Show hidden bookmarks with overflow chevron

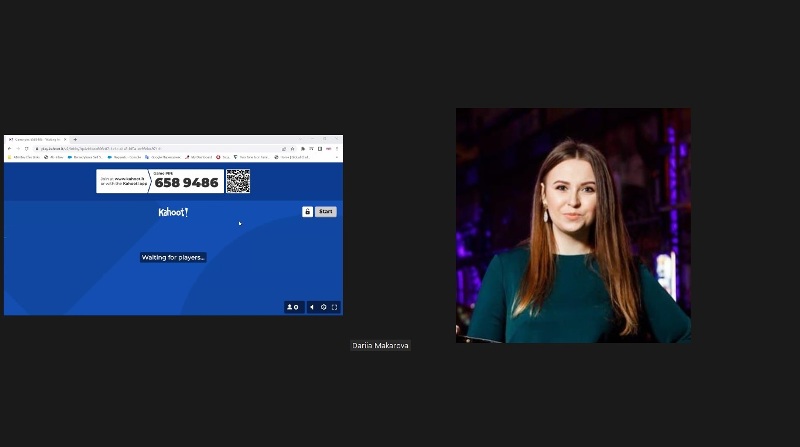click(x=336, y=157)
